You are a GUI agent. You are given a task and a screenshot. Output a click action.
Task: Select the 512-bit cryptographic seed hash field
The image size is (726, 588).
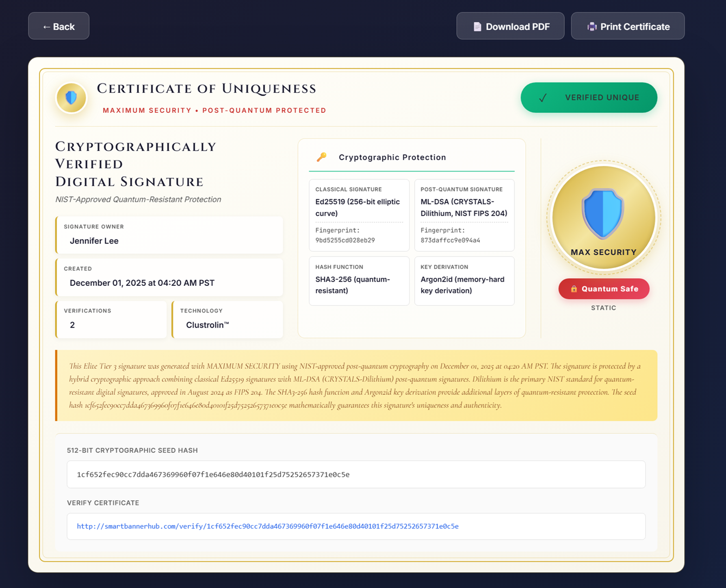pos(356,475)
